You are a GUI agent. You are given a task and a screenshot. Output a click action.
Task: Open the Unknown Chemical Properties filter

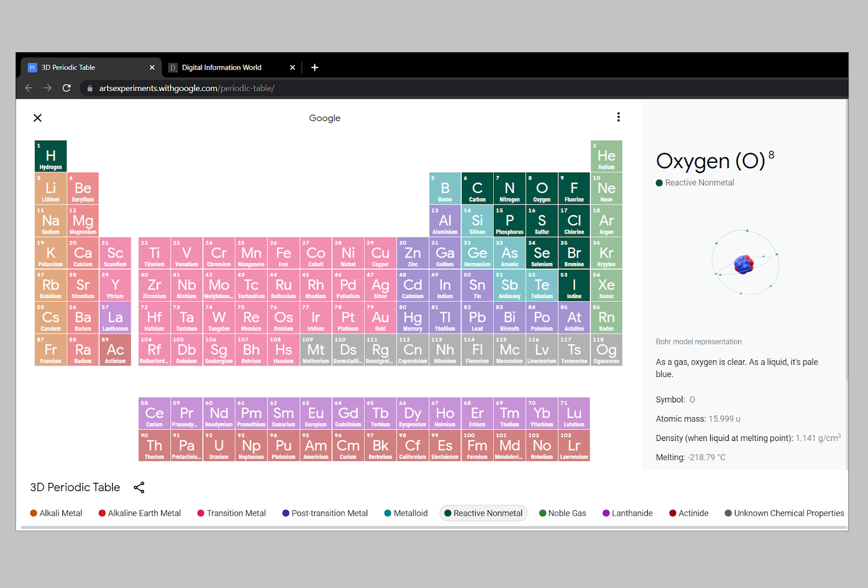783,513
